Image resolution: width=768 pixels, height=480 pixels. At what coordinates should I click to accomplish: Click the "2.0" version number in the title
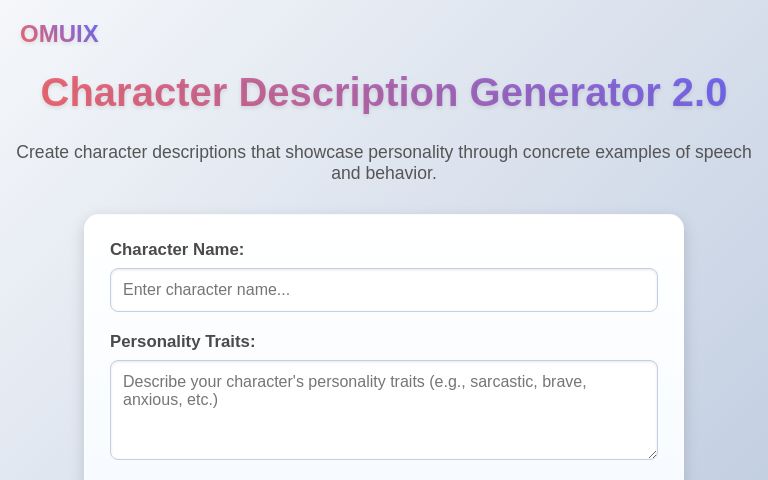[699, 93]
